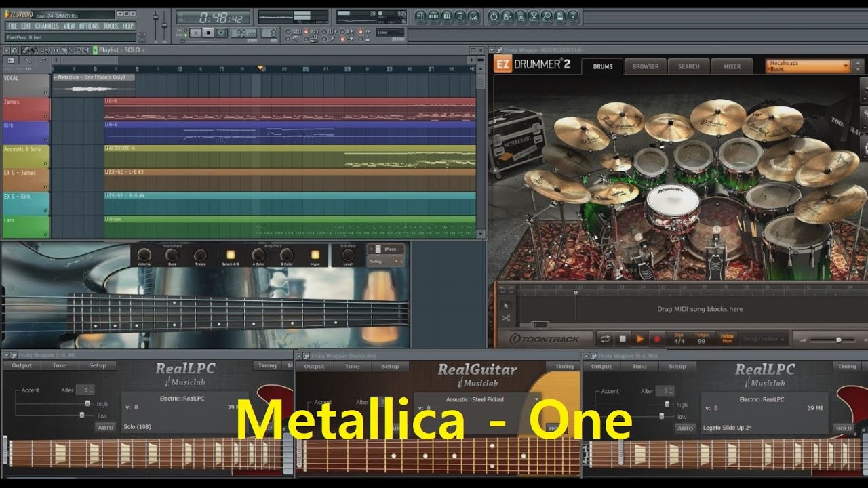This screenshot has height=488, width=868.
Task: Switch to the BROWSER tab in EZdrummer
Action: pyautogui.click(x=646, y=66)
